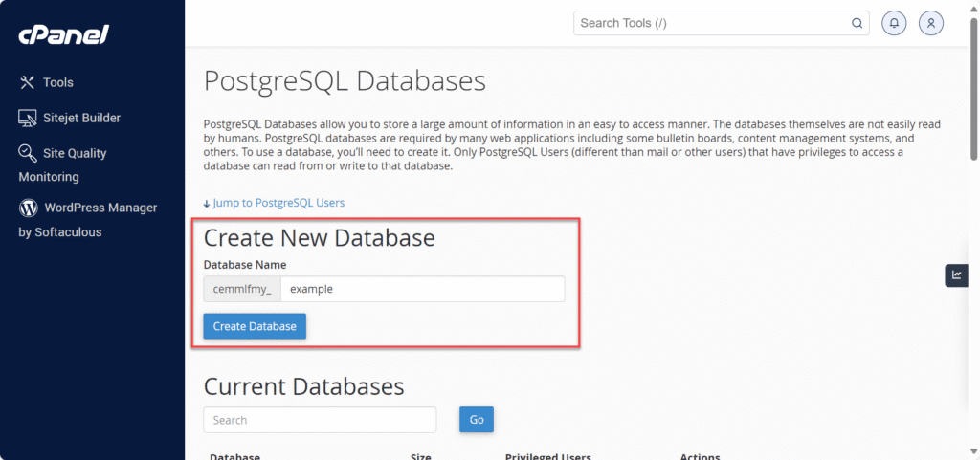Open the Tools menu item label
The width and height of the screenshot is (980, 460).
(58, 83)
